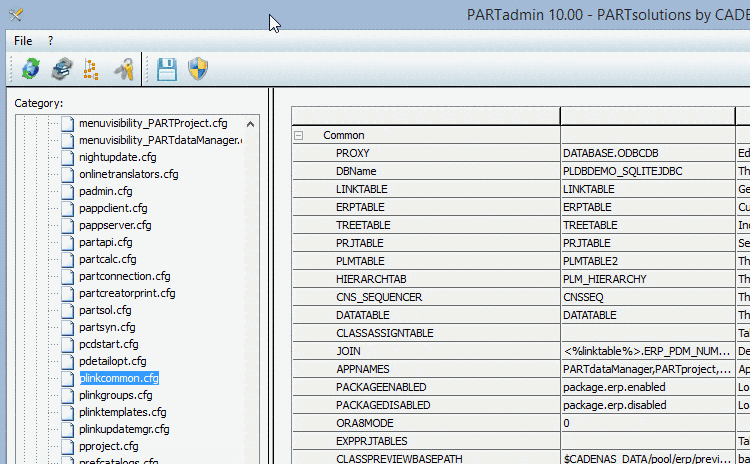Click the file icon beside plinkcommon.cfg
Screen dimensions: 750x464
click(67, 378)
